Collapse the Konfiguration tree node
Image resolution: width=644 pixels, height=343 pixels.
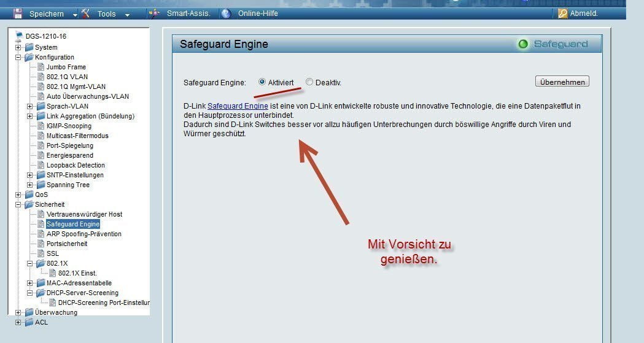pyautogui.click(x=18, y=58)
